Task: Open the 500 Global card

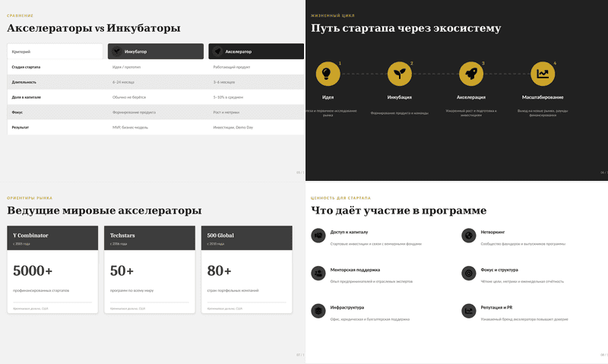Action: (246, 270)
